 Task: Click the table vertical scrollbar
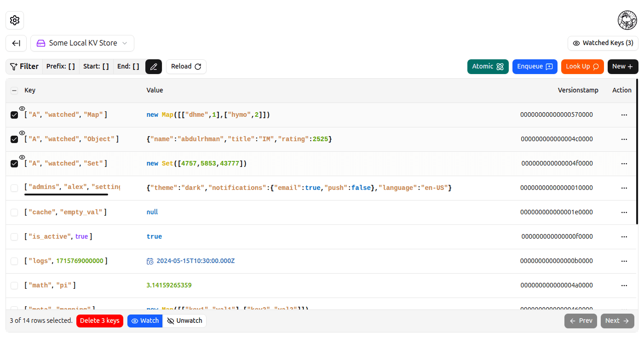pyautogui.click(x=637, y=152)
